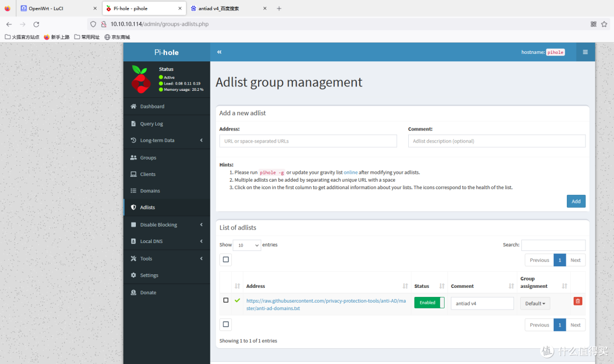Select the anti-AD adlist row checkbox
The image size is (614, 364).
tap(226, 300)
